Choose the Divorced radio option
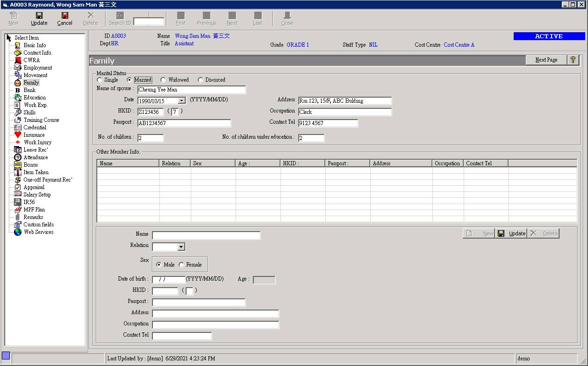 point(201,80)
